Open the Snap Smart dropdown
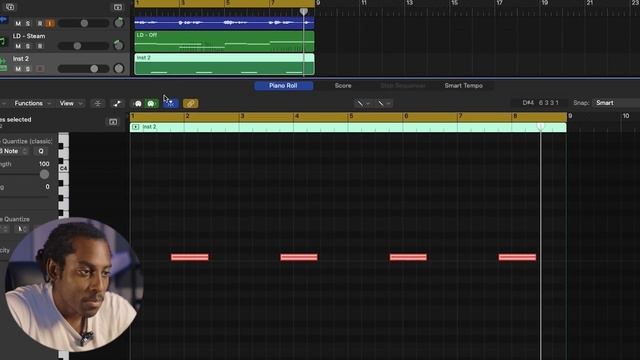The width and height of the screenshot is (640, 360). tap(616, 103)
